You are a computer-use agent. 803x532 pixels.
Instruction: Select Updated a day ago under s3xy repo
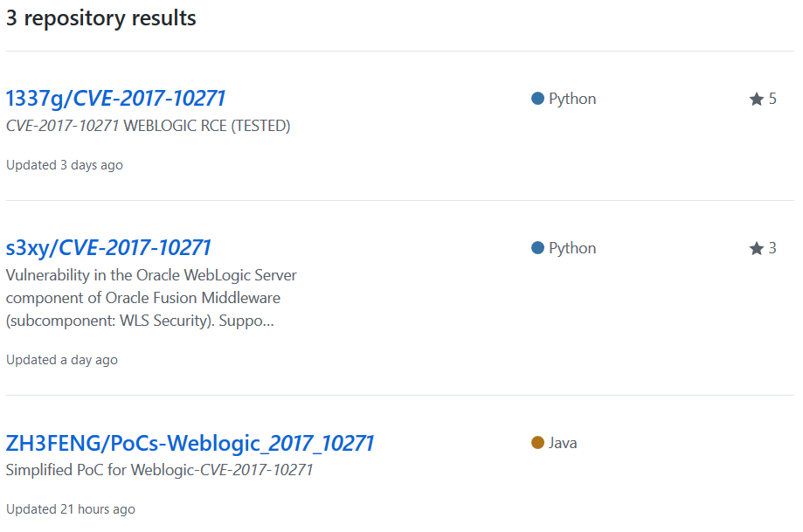(61, 359)
